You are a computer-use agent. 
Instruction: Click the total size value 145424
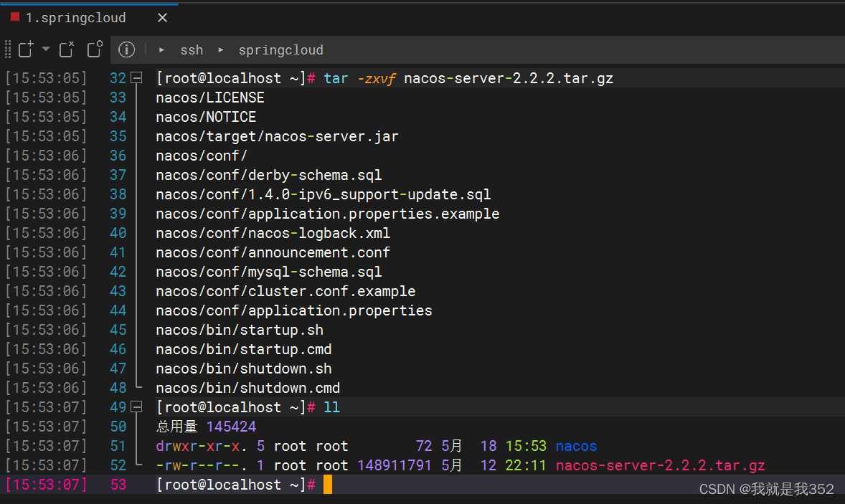tap(231, 427)
